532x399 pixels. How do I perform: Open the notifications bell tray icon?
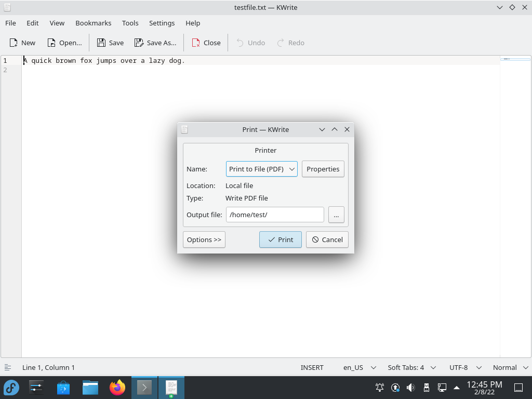380,387
